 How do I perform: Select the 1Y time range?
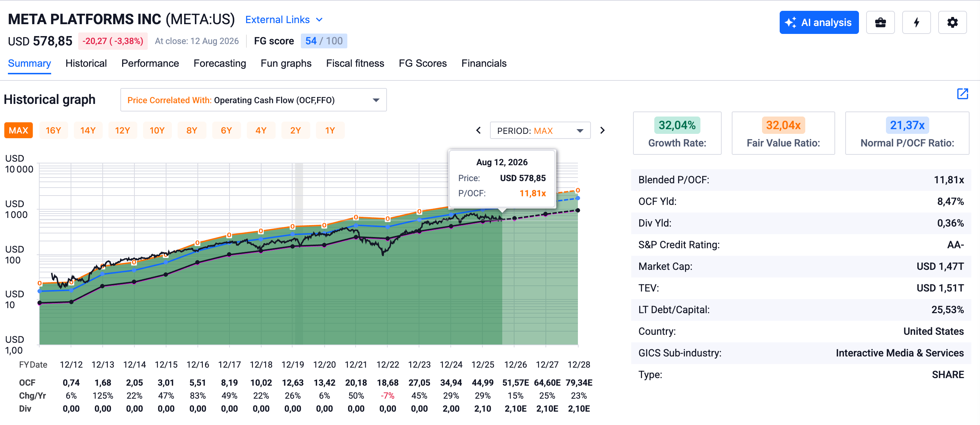click(330, 131)
